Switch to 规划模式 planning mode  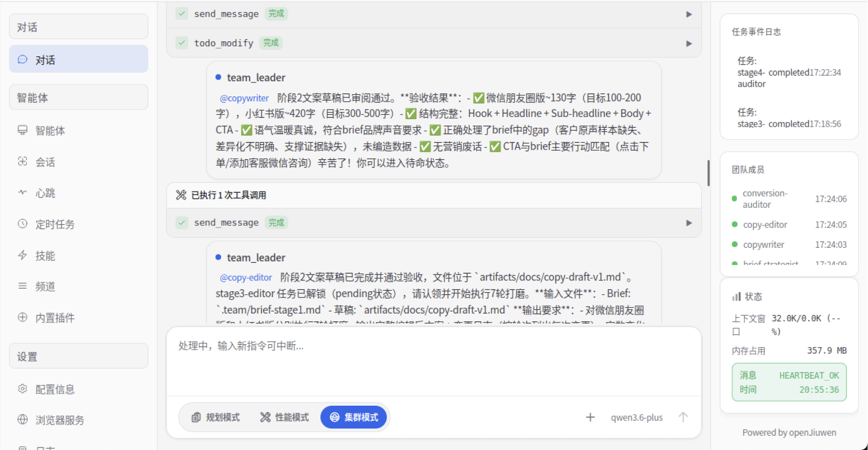click(x=215, y=417)
